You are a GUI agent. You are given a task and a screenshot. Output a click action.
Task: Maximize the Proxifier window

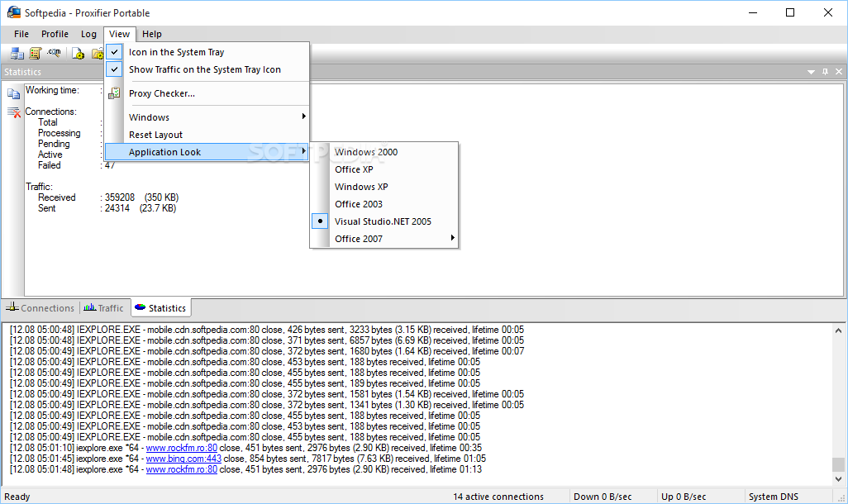790,12
